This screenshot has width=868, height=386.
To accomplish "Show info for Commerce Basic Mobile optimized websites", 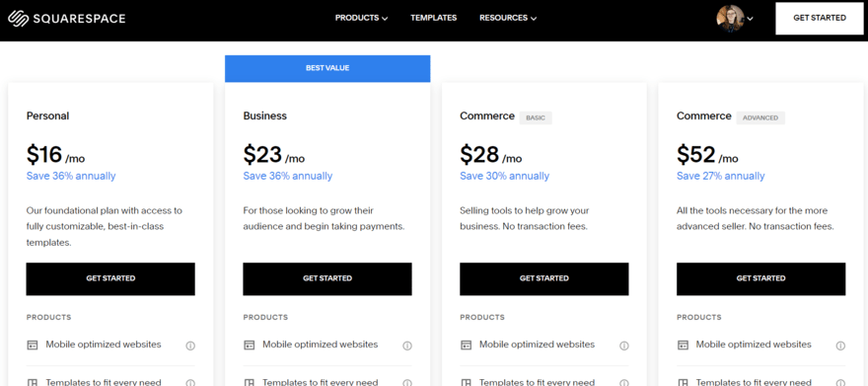I will click(623, 346).
